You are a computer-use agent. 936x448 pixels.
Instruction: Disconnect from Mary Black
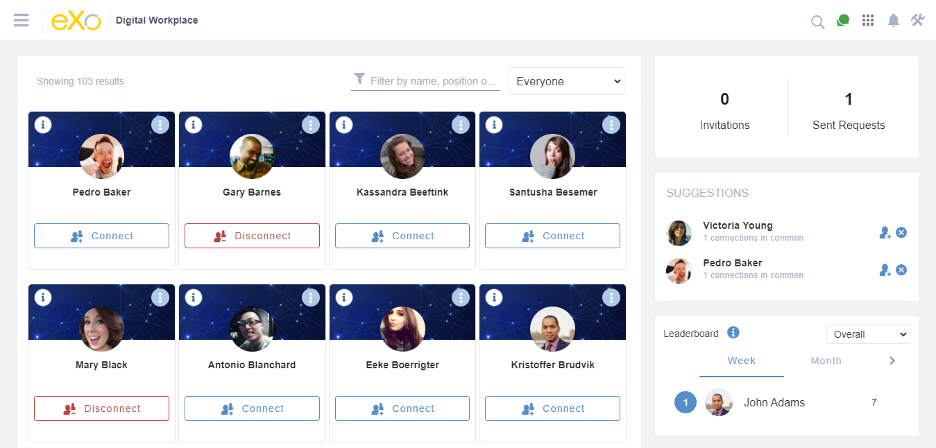pos(101,408)
